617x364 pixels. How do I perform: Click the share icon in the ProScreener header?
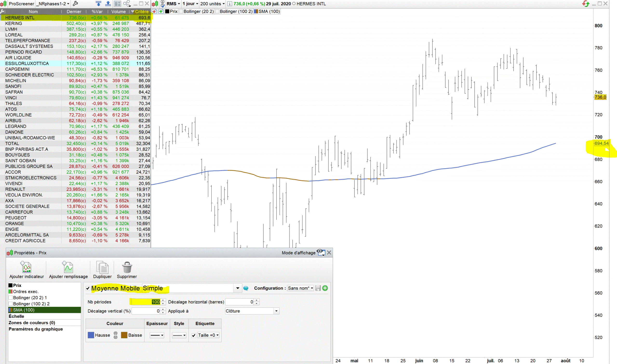coord(127,4)
